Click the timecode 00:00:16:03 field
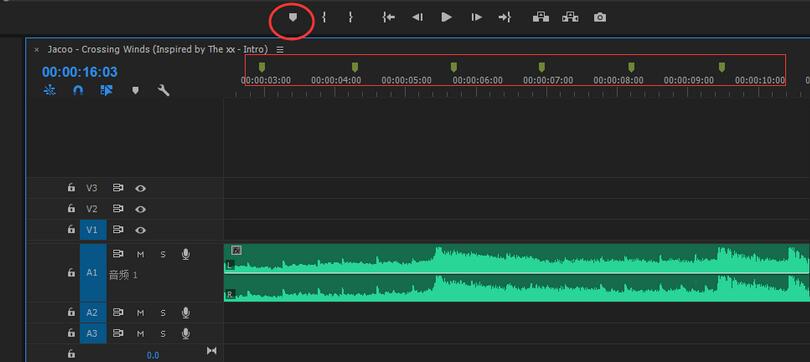 click(x=80, y=72)
